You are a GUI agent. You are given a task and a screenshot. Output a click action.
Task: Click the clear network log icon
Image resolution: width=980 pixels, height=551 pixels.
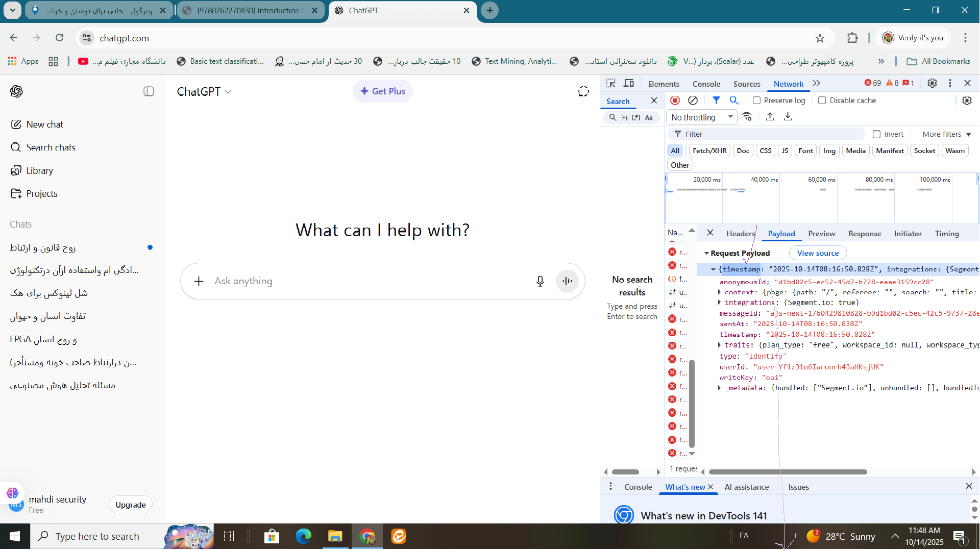pos(693,101)
